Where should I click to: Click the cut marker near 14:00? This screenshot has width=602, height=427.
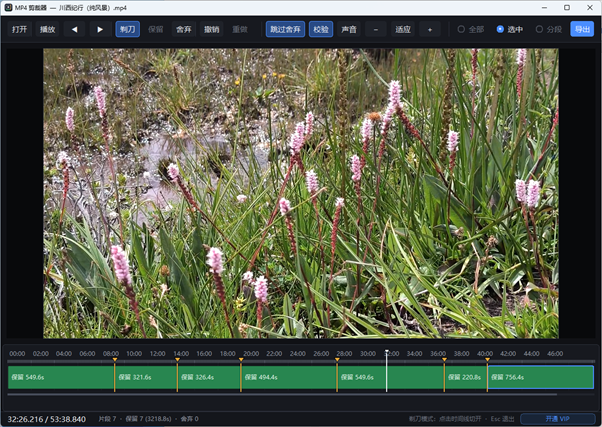[177, 360]
